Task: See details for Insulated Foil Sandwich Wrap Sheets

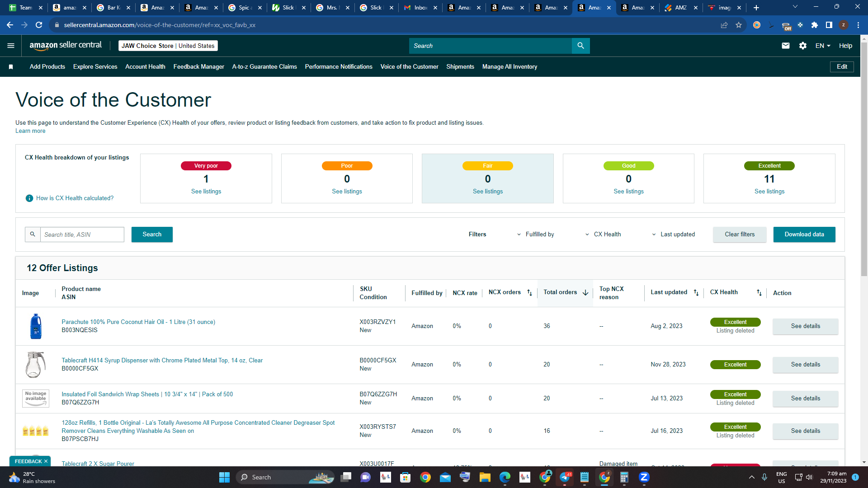Action: pyautogui.click(x=805, y=399)
